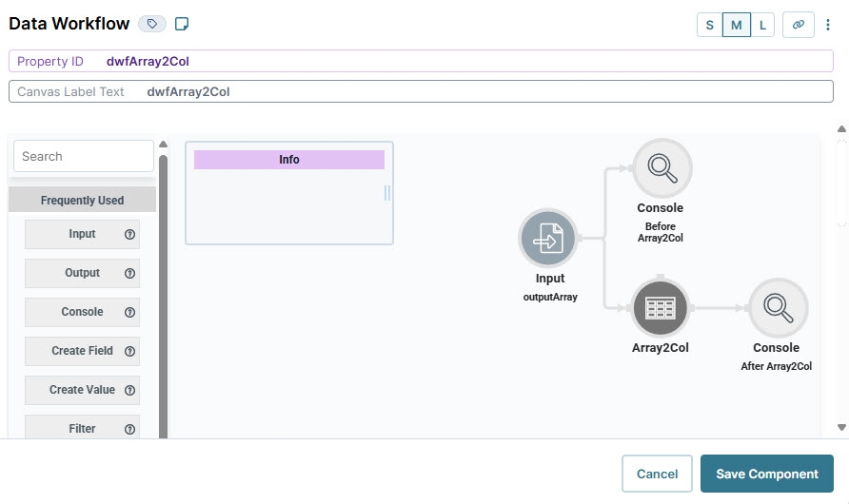
Task: Click the operator list scrollbar thumb
Action: click(x=163, y=297)
